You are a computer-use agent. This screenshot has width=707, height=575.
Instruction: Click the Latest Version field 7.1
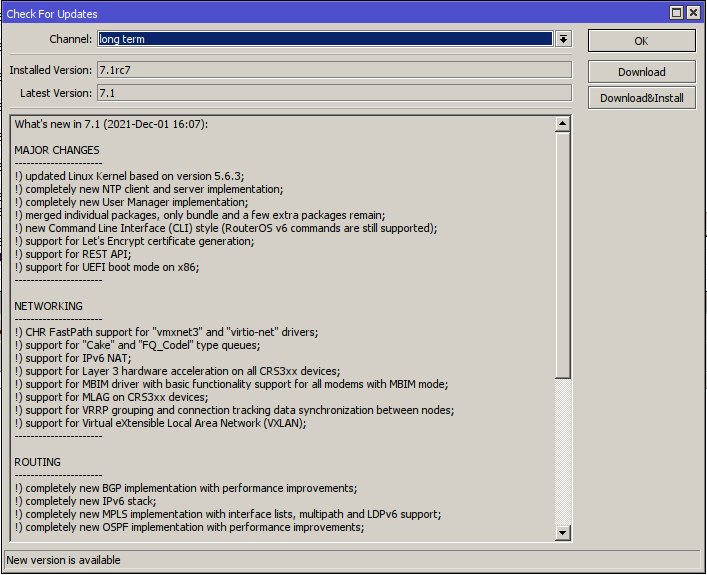tap(334, 93)
